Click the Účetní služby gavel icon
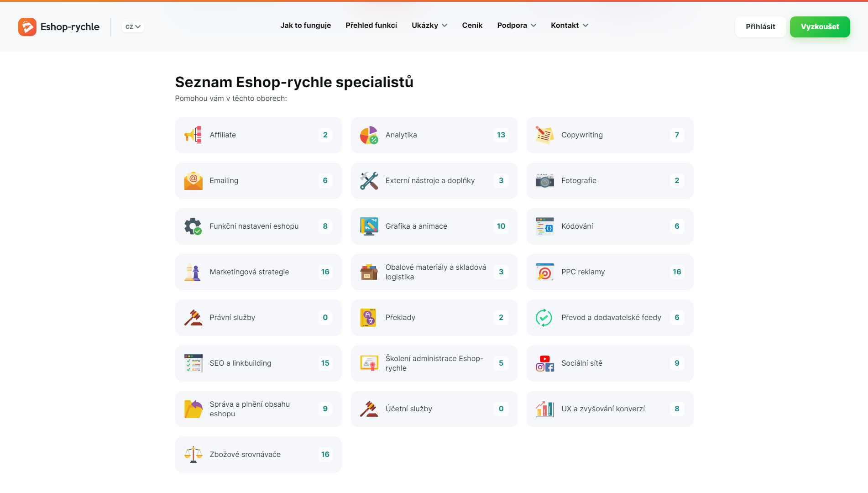This screenshot has width=868, height=493. [369, 409]
